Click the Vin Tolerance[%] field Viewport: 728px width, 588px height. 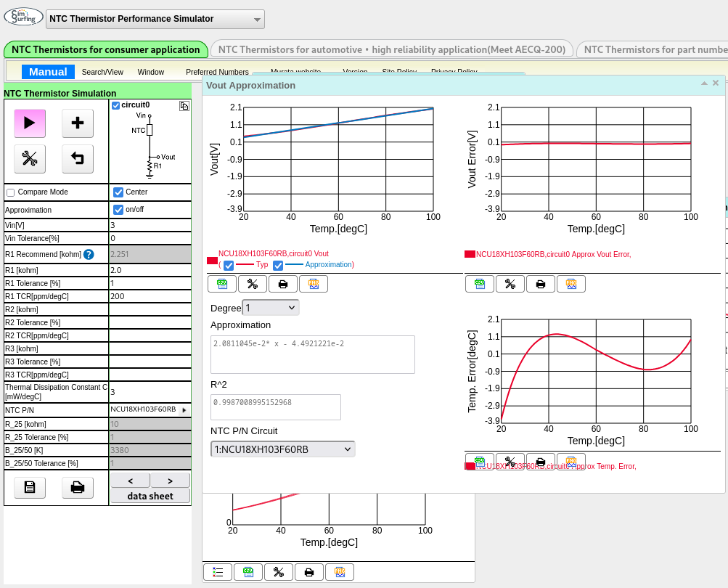coord(150,238)
